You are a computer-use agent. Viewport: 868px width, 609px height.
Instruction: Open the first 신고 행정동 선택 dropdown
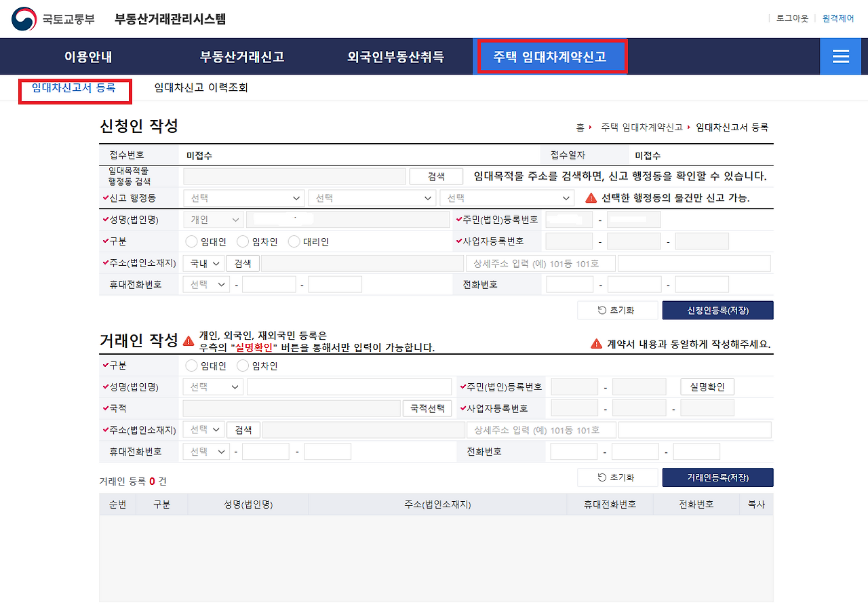pyautogui.click(x=243, y=198)
